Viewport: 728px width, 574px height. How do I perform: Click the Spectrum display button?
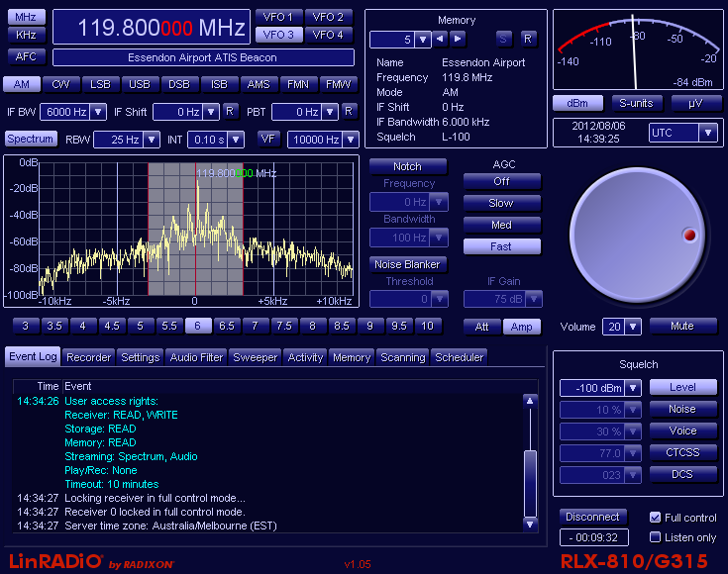click(30, 139)
